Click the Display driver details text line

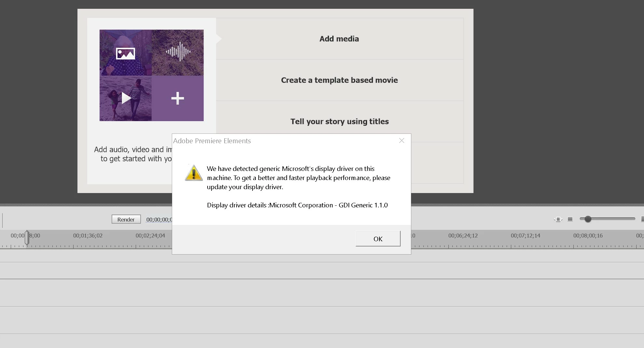click(x=297, y=205)
